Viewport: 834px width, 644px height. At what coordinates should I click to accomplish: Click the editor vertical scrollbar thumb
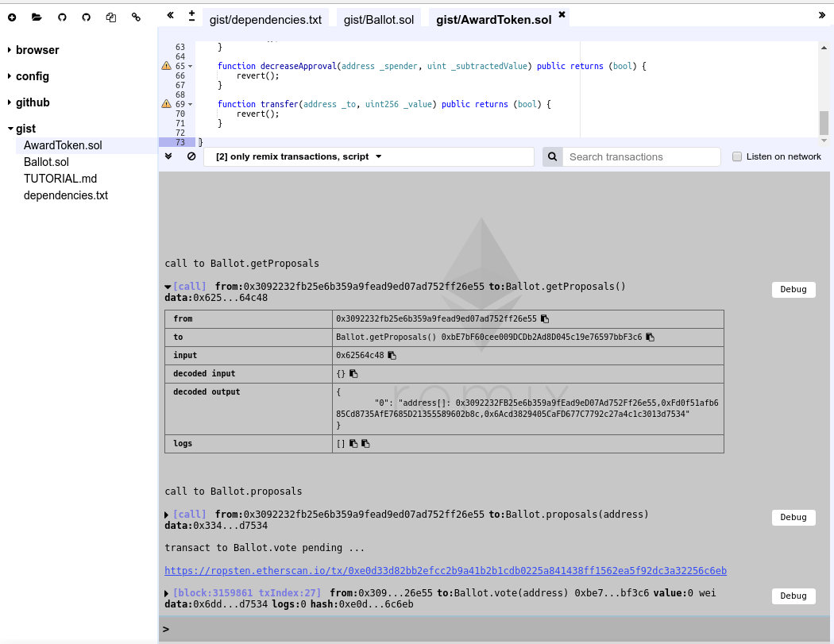click(824, 123)
